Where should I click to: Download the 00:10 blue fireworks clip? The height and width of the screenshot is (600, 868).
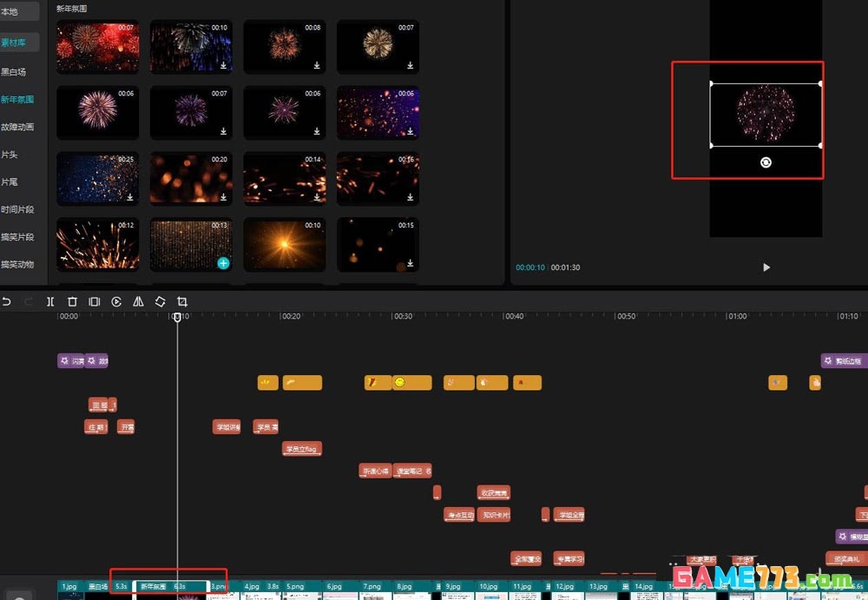tap(223, 65)
